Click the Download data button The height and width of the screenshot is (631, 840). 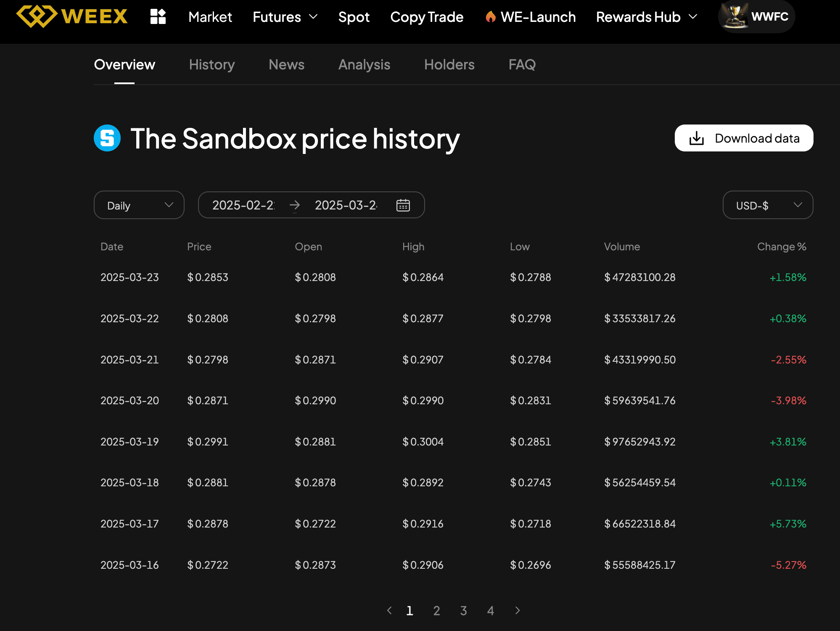[x=743, y=138]
